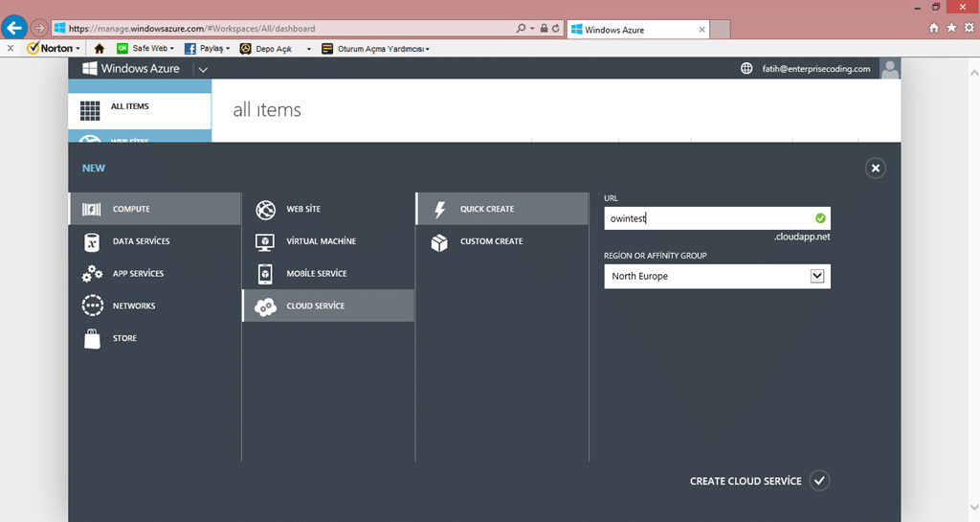Confirm with Create Cloud Service checkmark

819,481
